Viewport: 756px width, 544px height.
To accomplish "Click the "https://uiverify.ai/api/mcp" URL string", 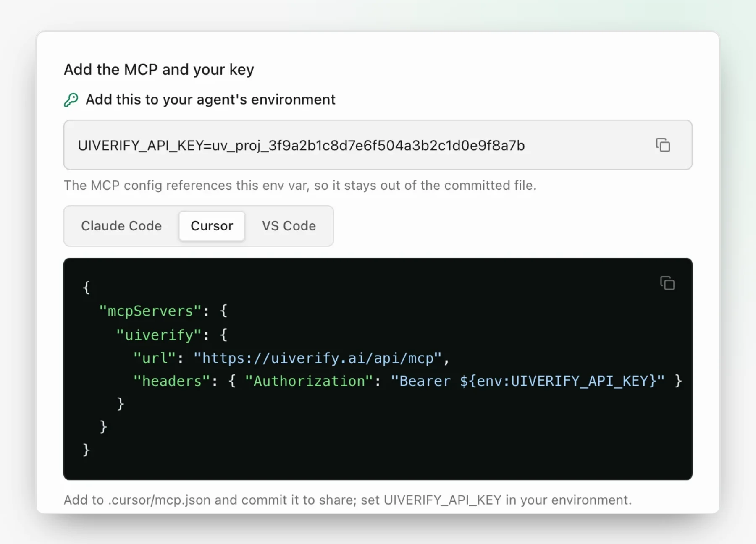I will tap(317, 358).
